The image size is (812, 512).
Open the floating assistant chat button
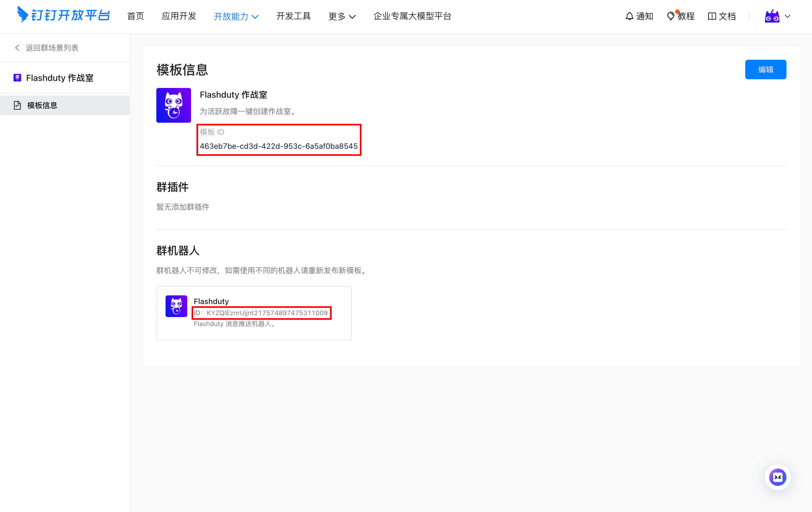(778, 477)
